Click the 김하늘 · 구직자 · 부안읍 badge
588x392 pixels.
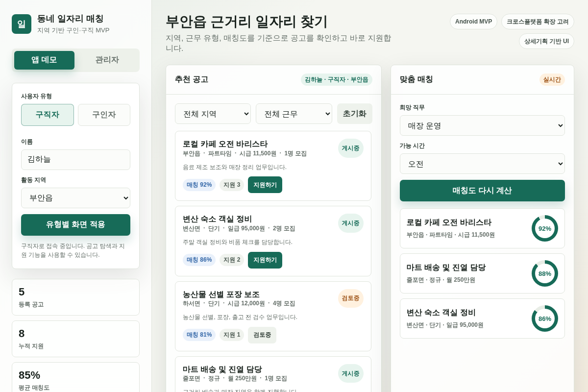click(337, 80)
